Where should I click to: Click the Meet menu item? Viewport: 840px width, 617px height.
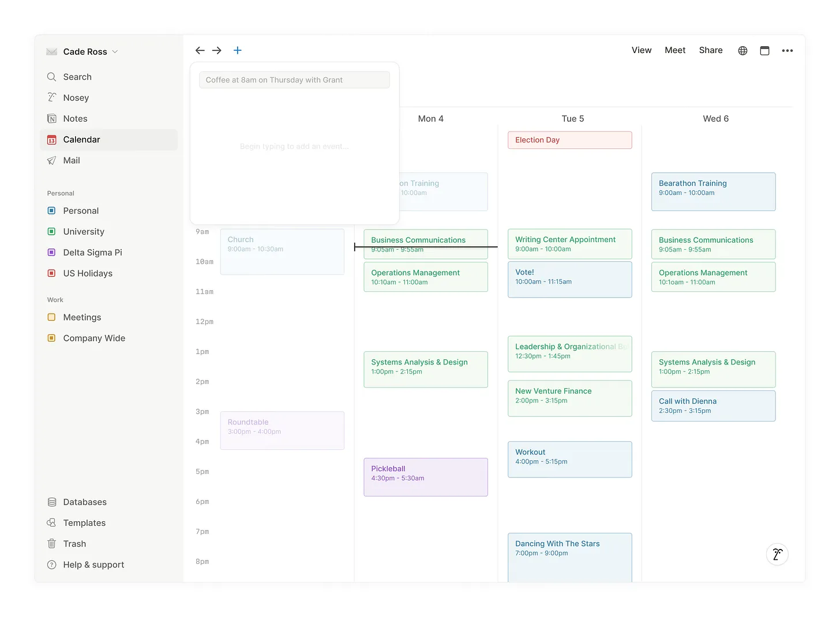pos(675,50)
